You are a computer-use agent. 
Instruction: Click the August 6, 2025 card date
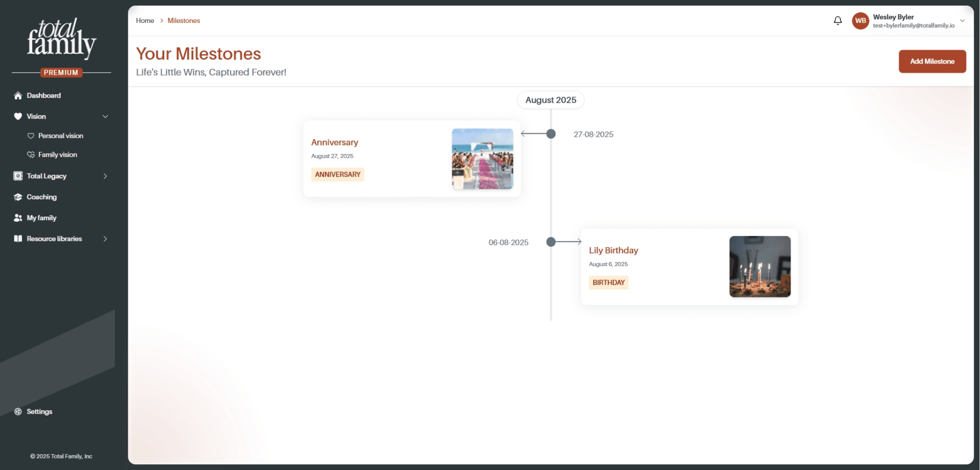coord(608,264)
